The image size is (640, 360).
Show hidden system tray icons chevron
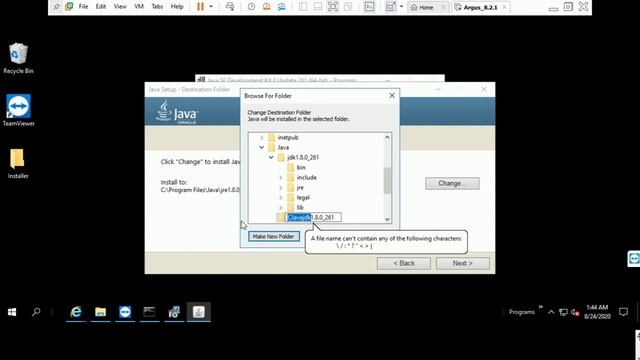[551, 312]
